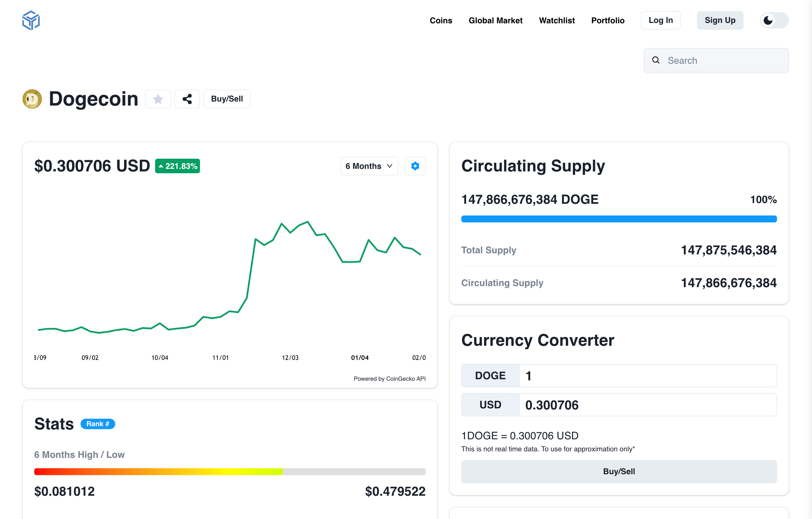Open the 6 Months timeframe dropdown

(369, 166)
